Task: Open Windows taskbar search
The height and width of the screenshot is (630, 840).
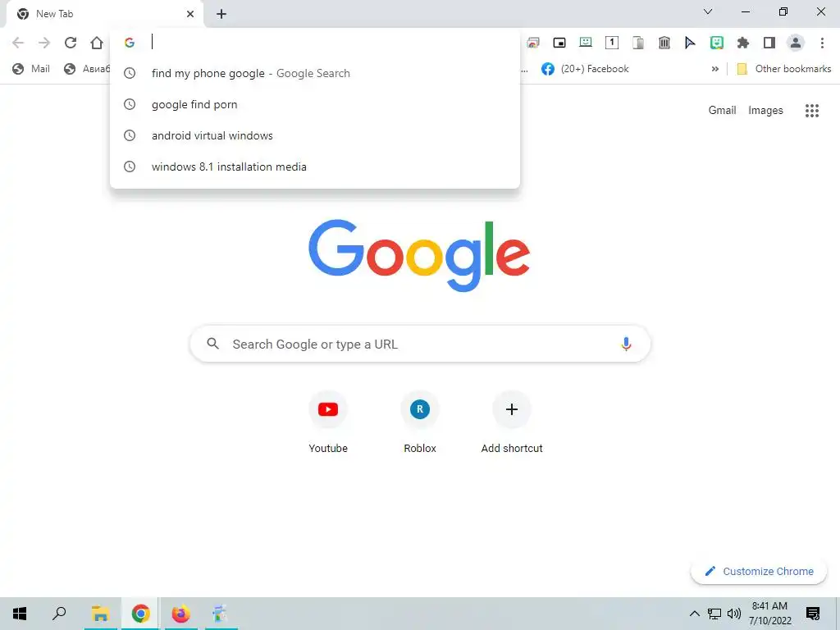Action: tap(59, 614)
